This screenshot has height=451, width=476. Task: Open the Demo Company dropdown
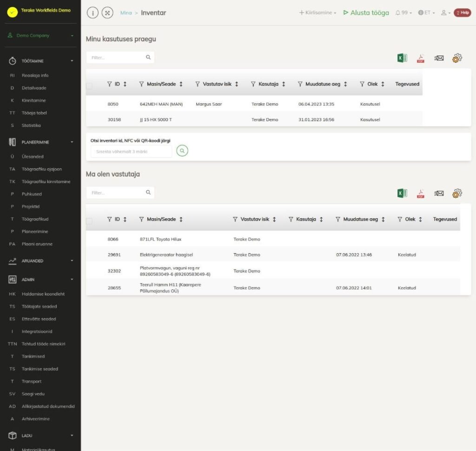point(41,35)
